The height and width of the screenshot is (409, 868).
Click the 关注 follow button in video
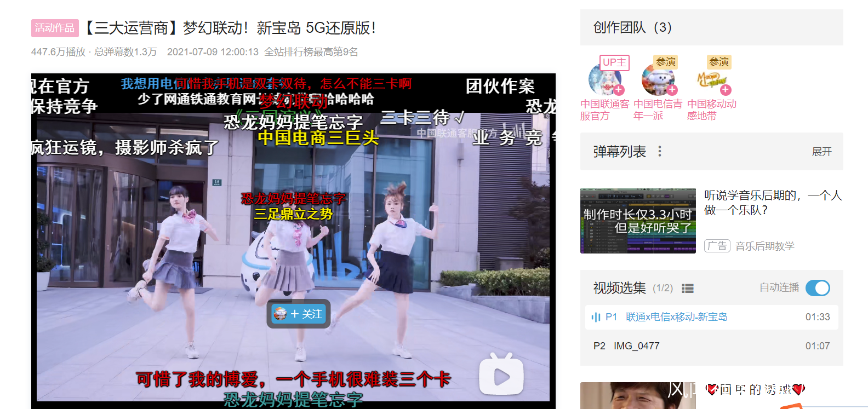click(299, 314)
